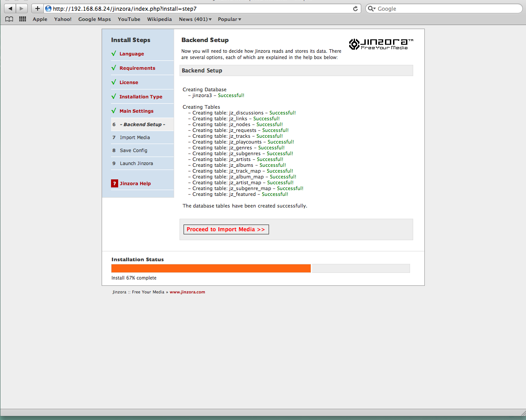
Task: Click step 9 Launch Jinzora
Action: (136, 163)
